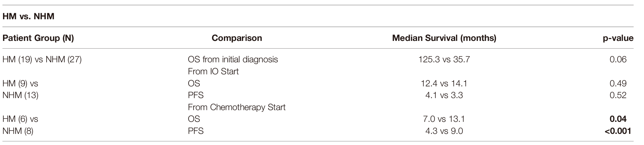Click the 'Median Survival (months)' header
The height and width of the screenshot is (145, 644).
[444, 38]
